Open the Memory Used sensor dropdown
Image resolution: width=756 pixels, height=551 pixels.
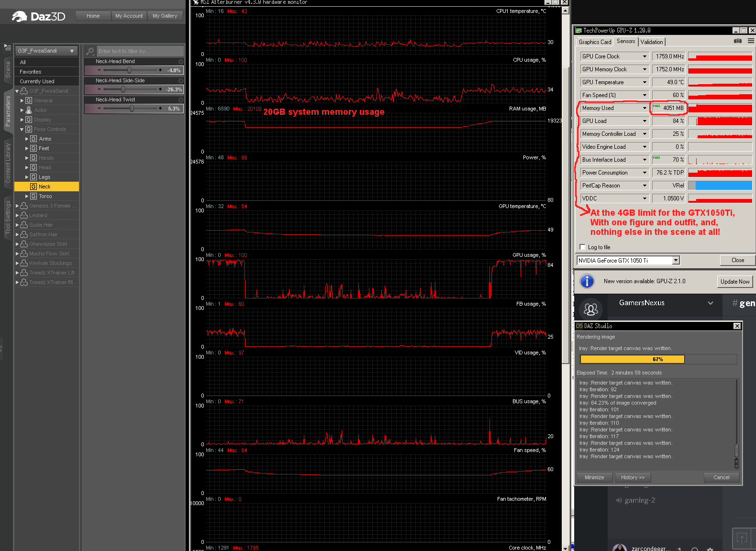[x=645, y=108]
